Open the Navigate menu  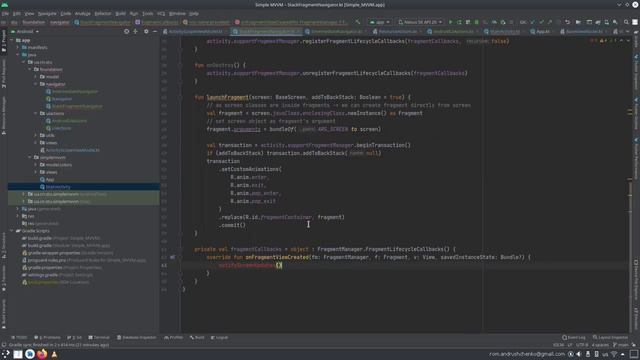click(47, 13)
